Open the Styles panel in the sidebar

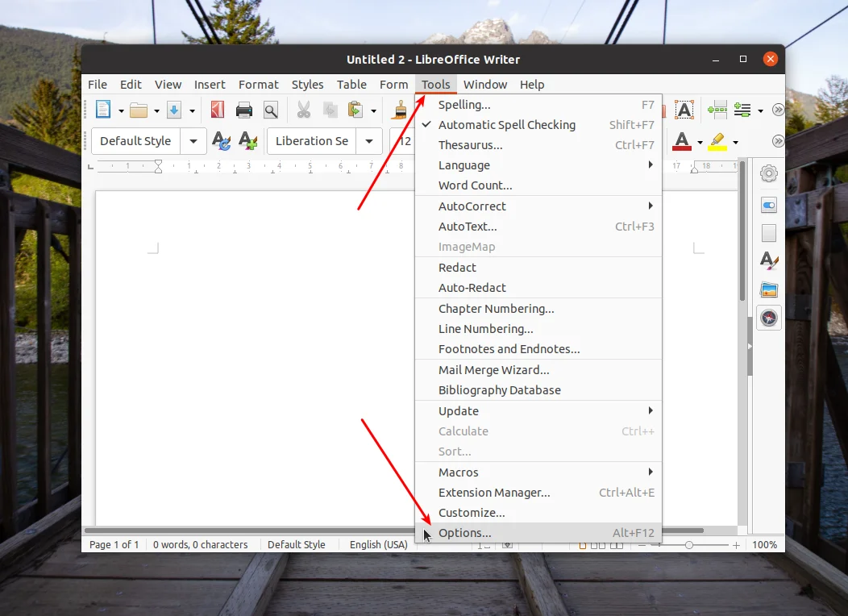pyautogui.click(x=769, y=261)
